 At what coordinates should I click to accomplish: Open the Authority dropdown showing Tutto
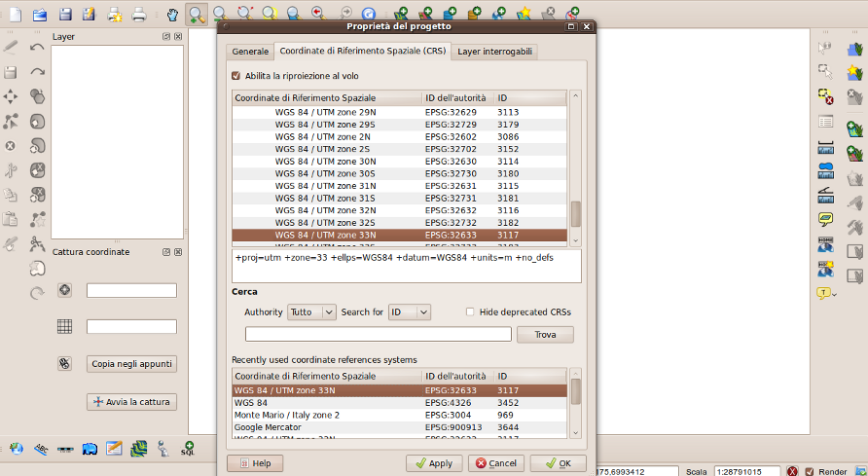click(311, 312)
